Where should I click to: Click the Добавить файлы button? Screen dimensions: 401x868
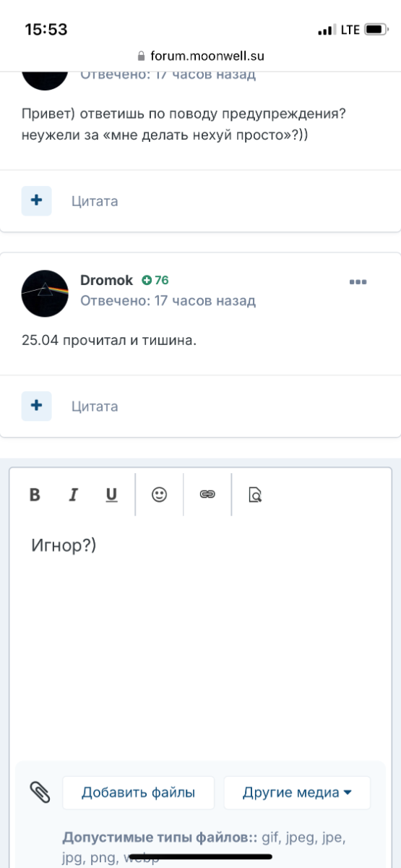(x=139, y=793)
